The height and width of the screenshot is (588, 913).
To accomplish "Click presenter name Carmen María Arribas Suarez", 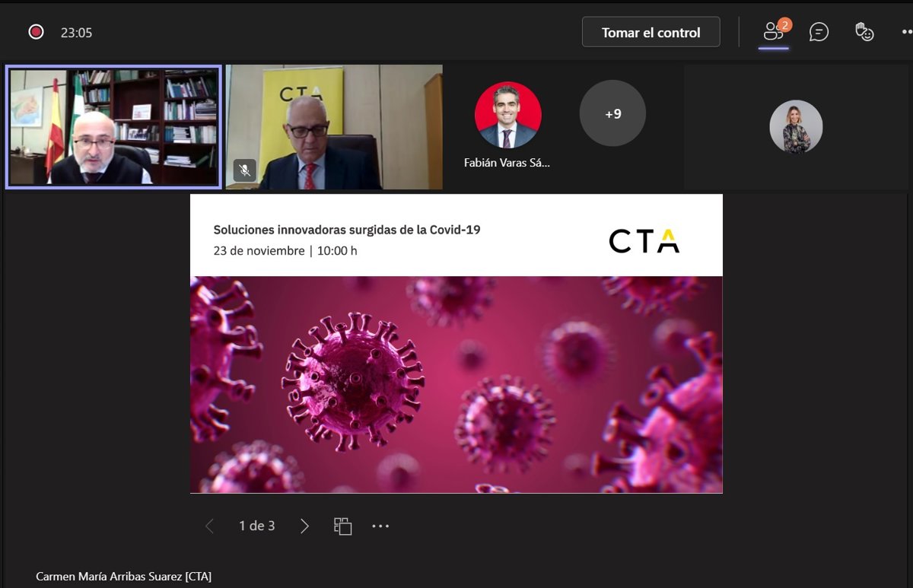I will [x=123, y=577].
